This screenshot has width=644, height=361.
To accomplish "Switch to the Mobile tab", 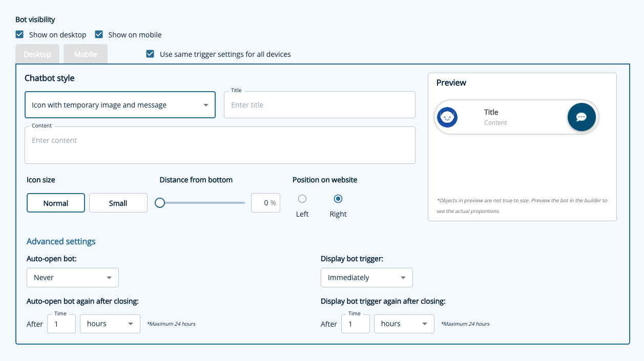I will click(85, 54).
